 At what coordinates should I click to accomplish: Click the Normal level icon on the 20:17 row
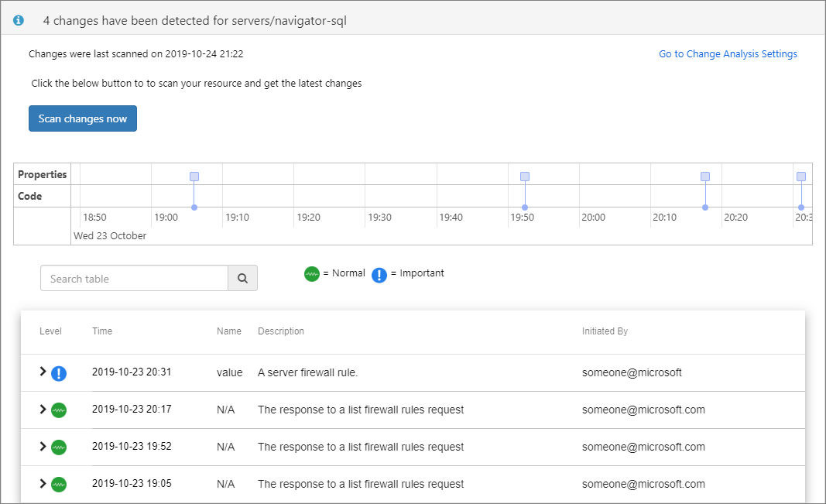(59, 410)
